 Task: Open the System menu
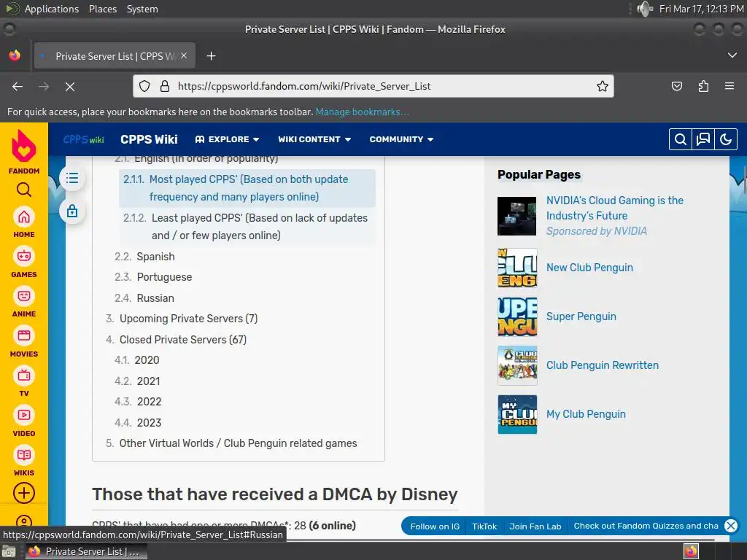click(x=142, y=9)
